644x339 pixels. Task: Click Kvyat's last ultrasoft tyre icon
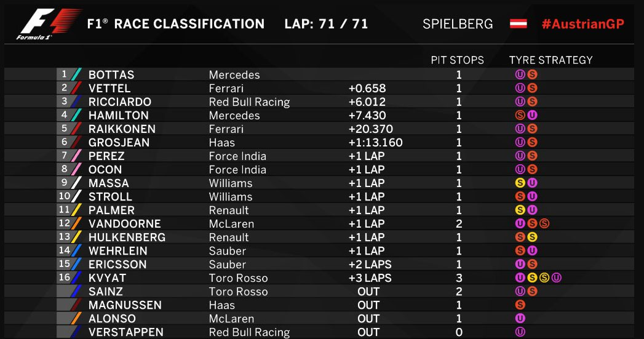point(557,277)
